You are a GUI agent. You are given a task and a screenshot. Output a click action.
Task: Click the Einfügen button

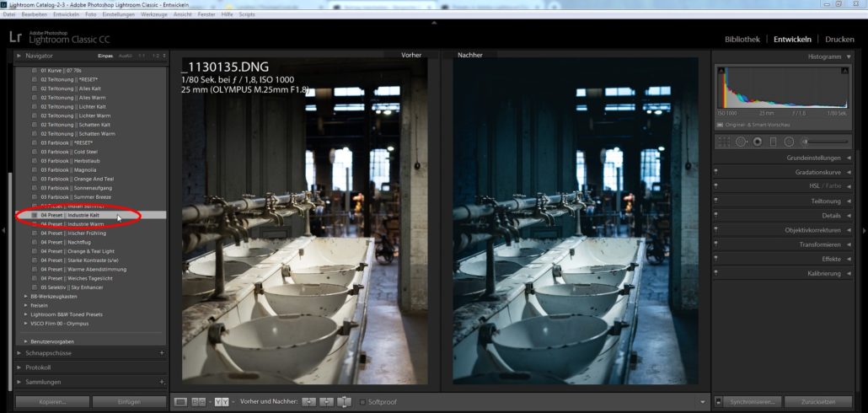[x=129, y=402]
